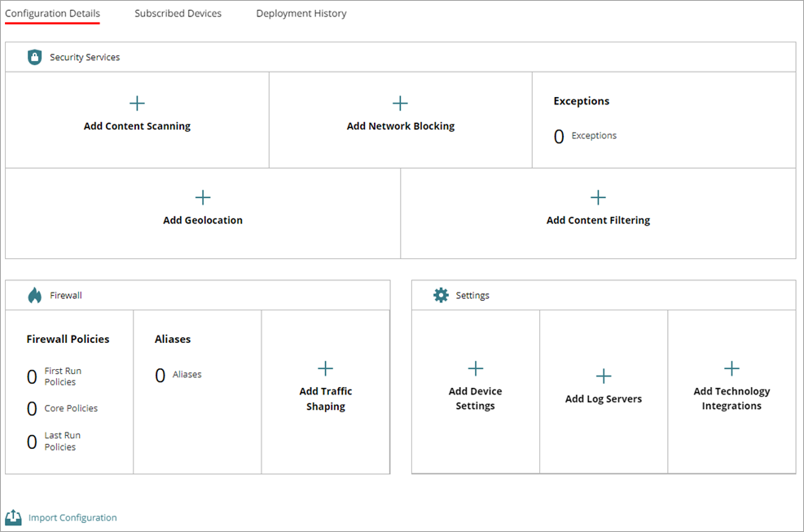The width and height of the screenshot is (804, 532).
Task: Click the Firewall flame icon
Action: (33, 295)
